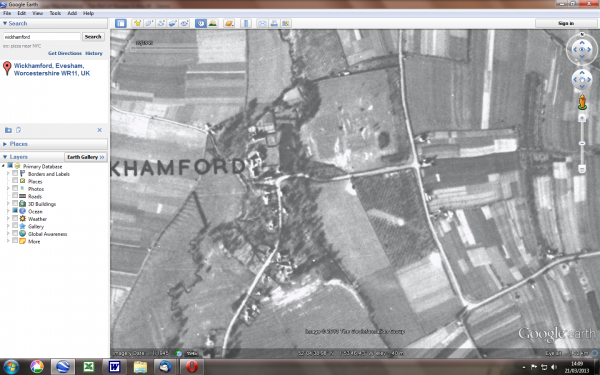Screen dimensions: 600x375
Task: Open Thunderbird from the taskbar
Action: click(165, 367)
